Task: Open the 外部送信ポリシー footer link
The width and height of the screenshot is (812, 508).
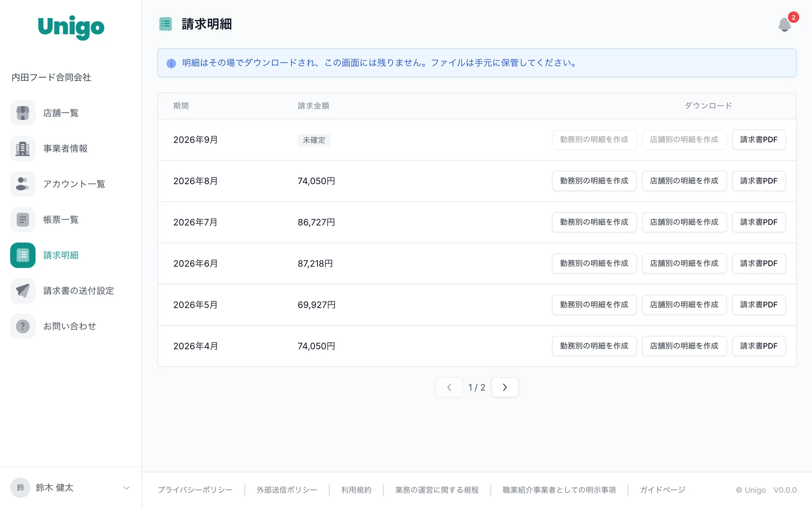Action: tap(287, 490)
